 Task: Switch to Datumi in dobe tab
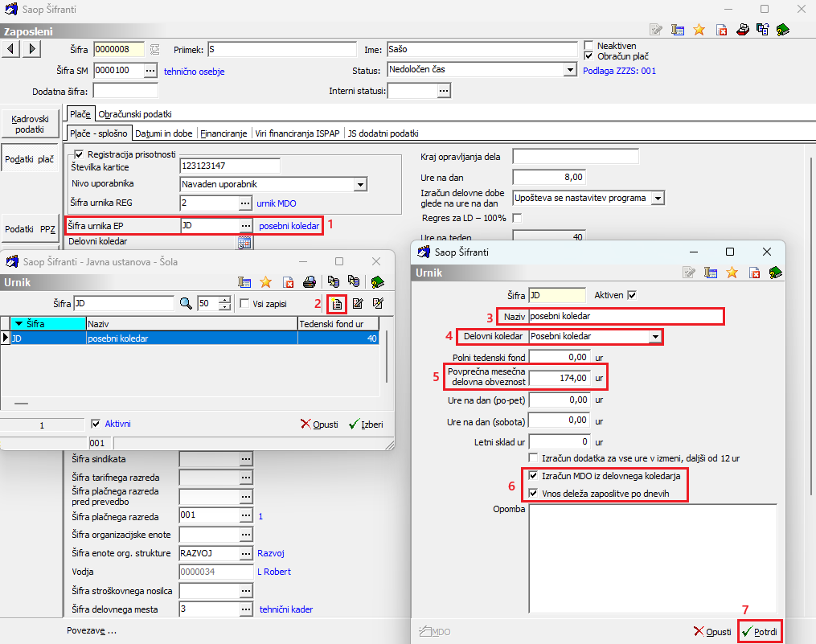point(164,133)
